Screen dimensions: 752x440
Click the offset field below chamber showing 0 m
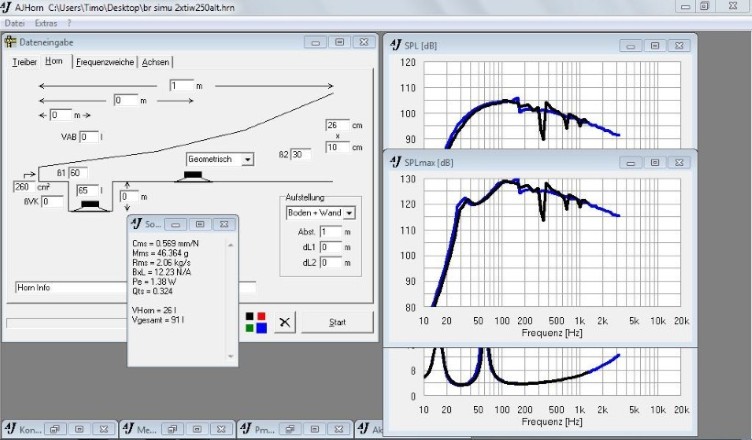click(x=129, y=197)
